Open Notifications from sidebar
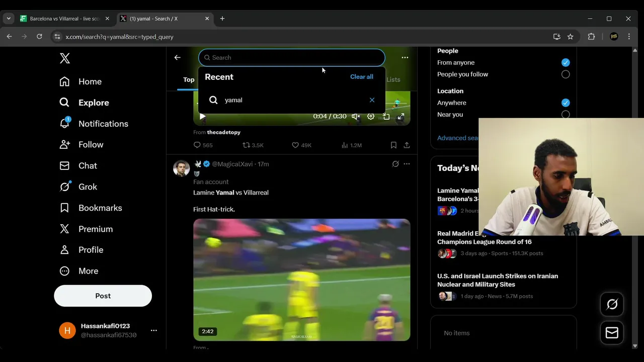Image resolution: width=644 pixels, height=362 pixels. pos(94,124)
